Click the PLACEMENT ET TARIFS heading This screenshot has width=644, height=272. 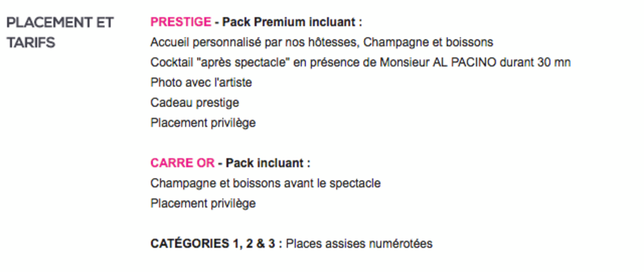coord(60,33)
